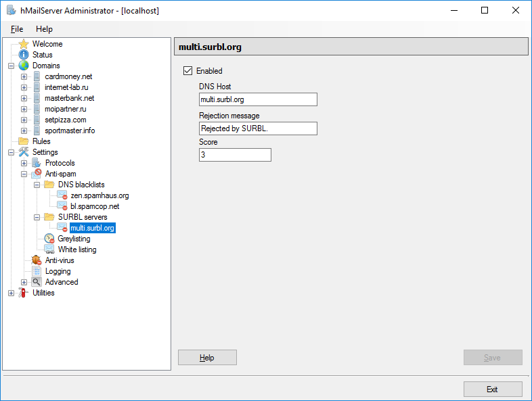Uncheck the Enabled checkbox
Image resolution: width=532 pixels, height=401 pixels.
pyautogui.click(x=187, y=70)
